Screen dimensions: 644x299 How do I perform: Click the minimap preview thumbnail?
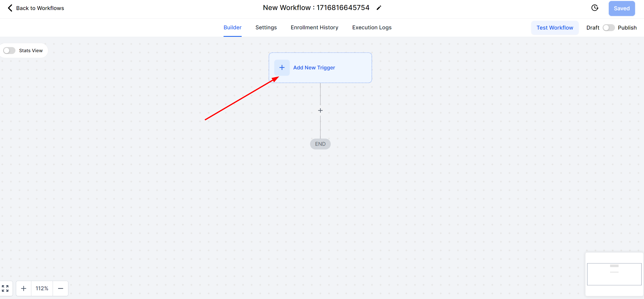pos(614,274)
